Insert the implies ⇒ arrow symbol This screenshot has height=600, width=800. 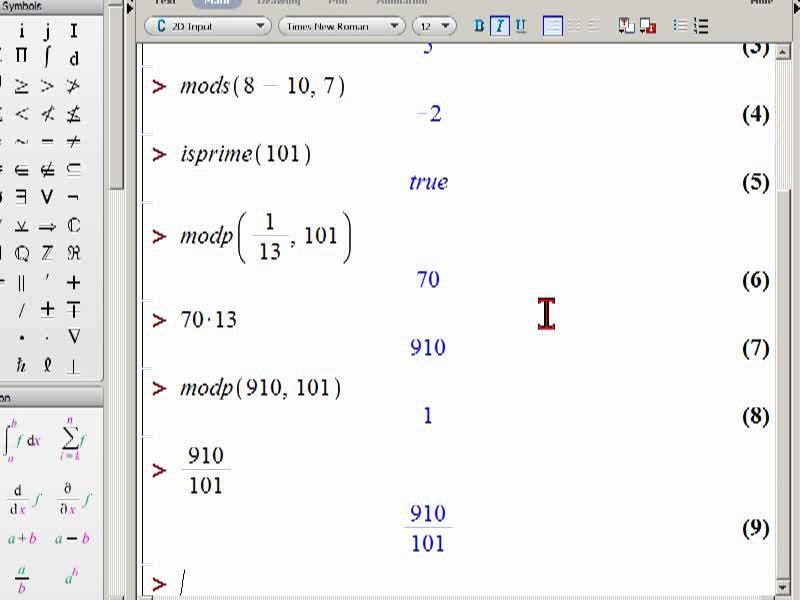tap(47, 227)
